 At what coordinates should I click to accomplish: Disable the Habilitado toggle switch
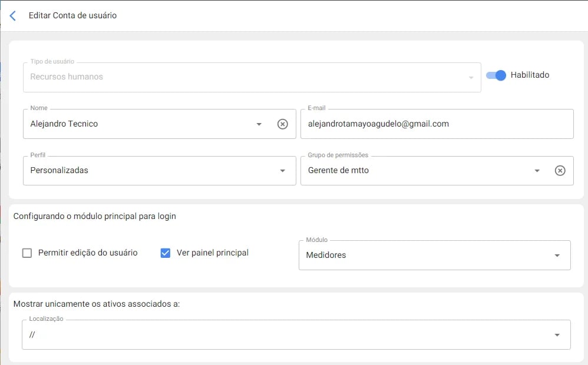tap(495, 75)
